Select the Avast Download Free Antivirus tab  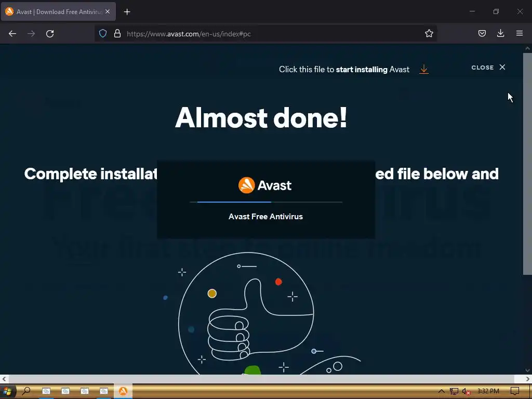[58, 11]
